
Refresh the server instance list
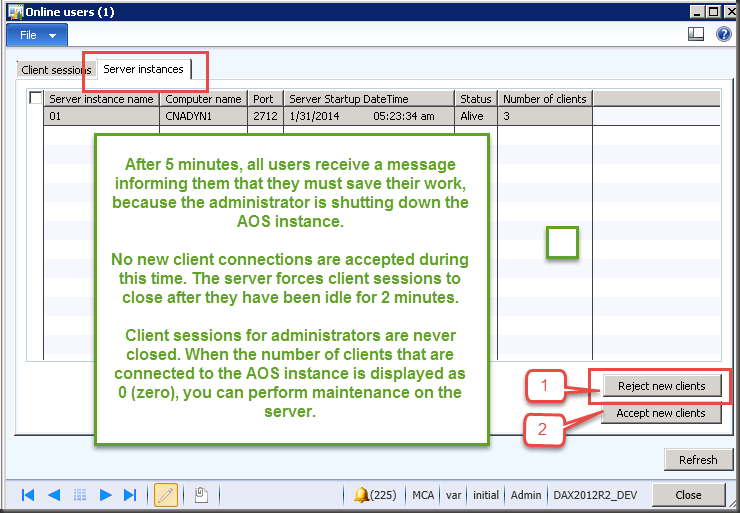tap(697, 460)
